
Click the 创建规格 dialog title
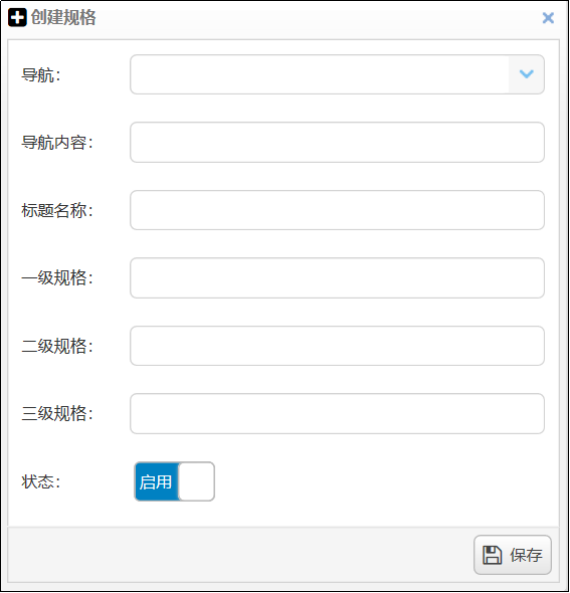pyautogui.click(x=63, y=17)
